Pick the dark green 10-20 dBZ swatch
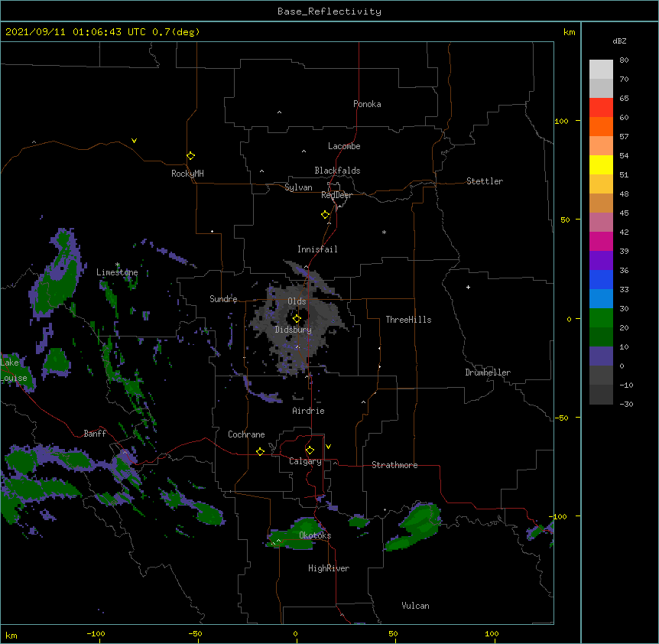The height and width of the screenshot is (644, 659). click(x=601, y=337)
